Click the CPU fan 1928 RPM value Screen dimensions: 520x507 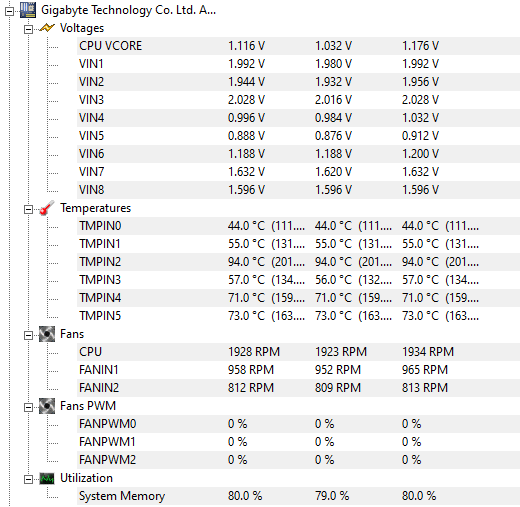(254, 352)
